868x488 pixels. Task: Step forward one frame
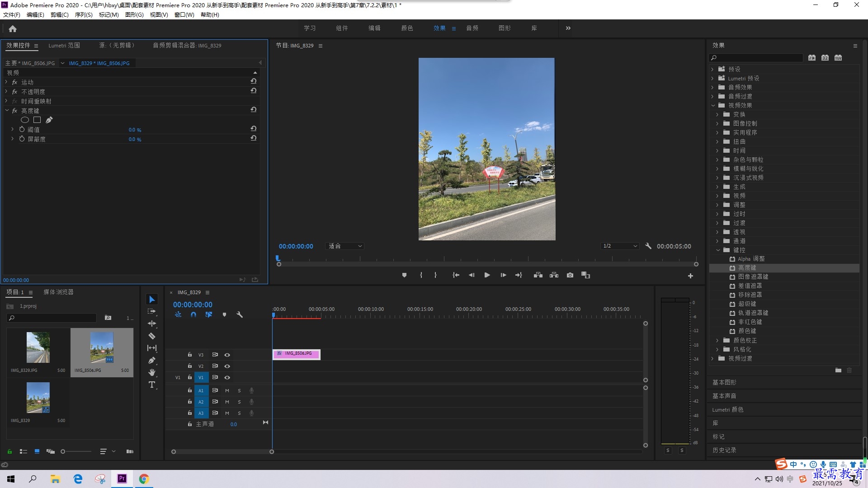coord(503,275)
